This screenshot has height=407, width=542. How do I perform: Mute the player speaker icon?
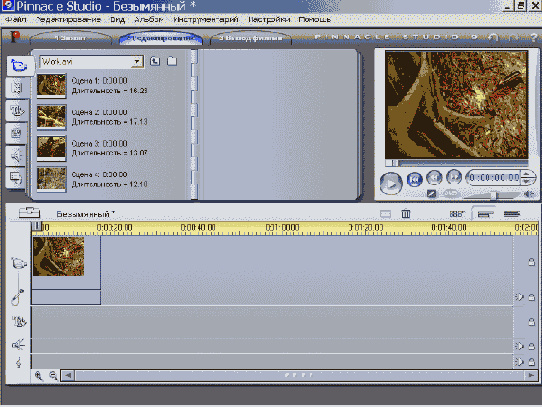point(530,194)
